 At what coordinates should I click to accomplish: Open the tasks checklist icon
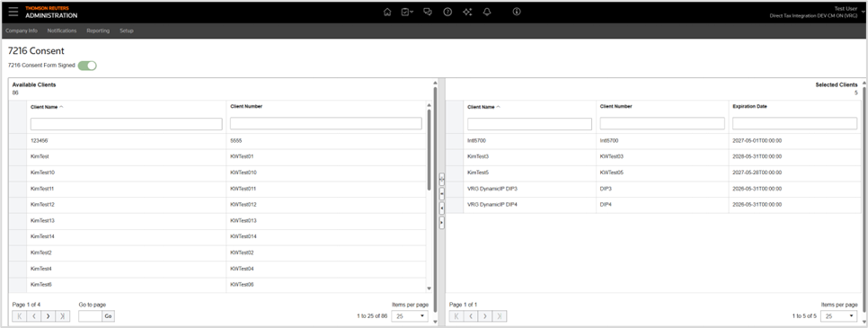(x=407, y=12)
